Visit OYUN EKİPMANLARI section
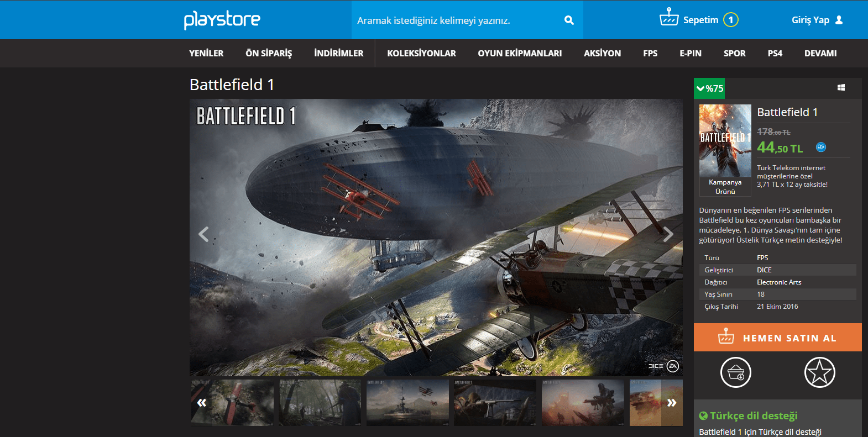 pos(520,54)
